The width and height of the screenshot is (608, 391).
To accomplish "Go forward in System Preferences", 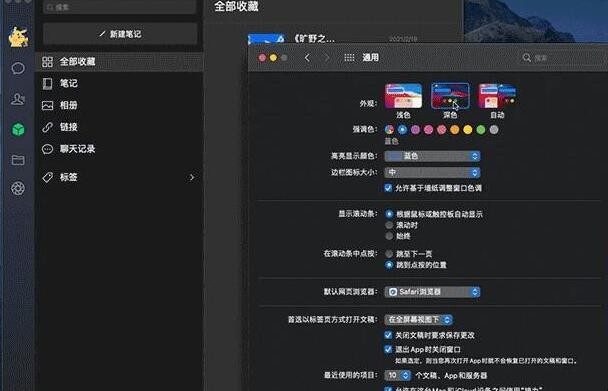I will 327,58.
